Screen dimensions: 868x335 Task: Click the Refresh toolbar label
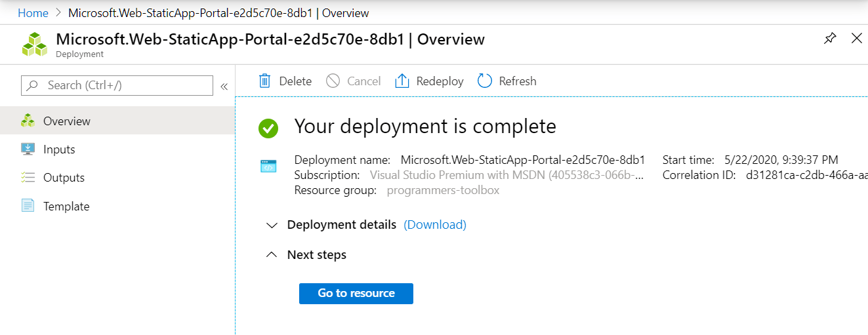click(x=518, y=81)
